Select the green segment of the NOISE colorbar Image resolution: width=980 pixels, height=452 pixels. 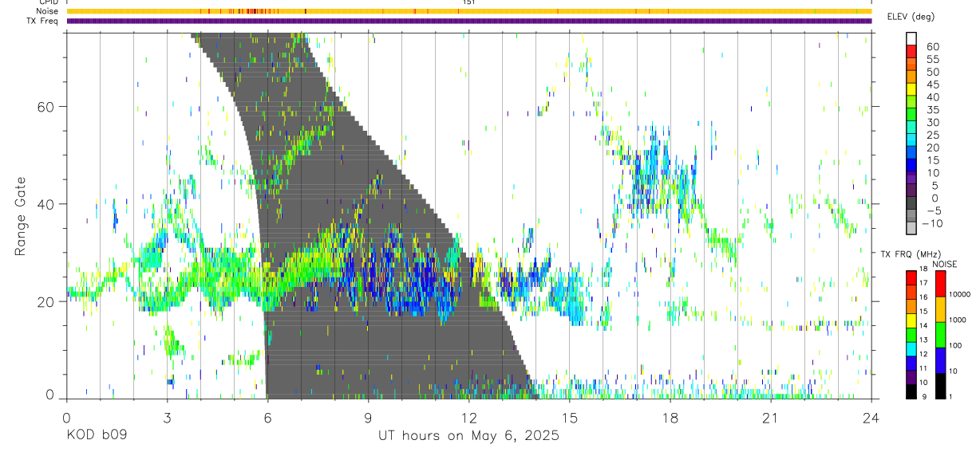click(940, 334)
